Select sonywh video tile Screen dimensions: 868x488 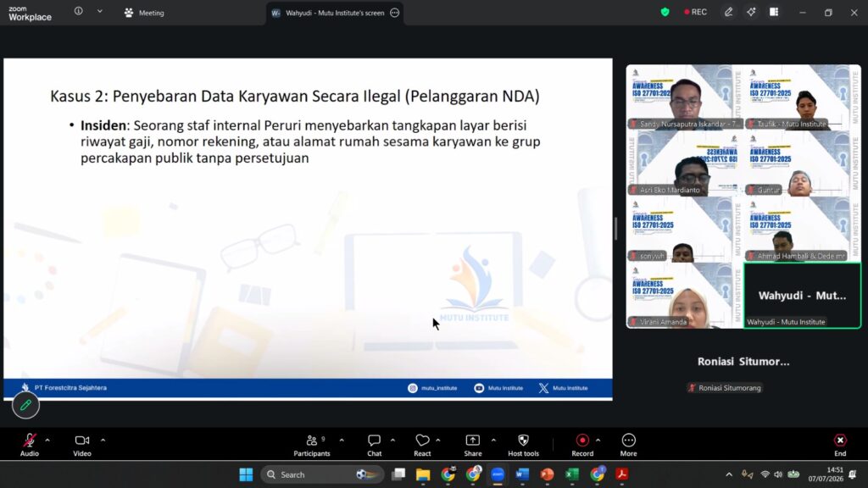click(684, 229)
